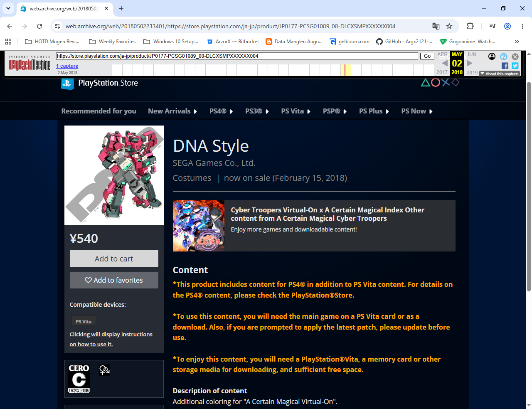This screenshot has height=409, width=532.
Task: Open the site information icon in address bar
Action: (x=57, y=26)
